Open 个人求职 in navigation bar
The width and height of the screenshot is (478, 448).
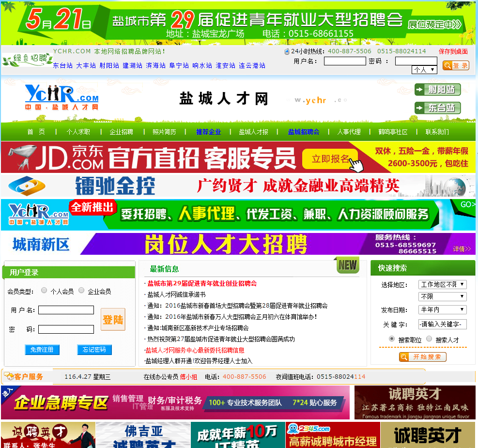point(78,132)
